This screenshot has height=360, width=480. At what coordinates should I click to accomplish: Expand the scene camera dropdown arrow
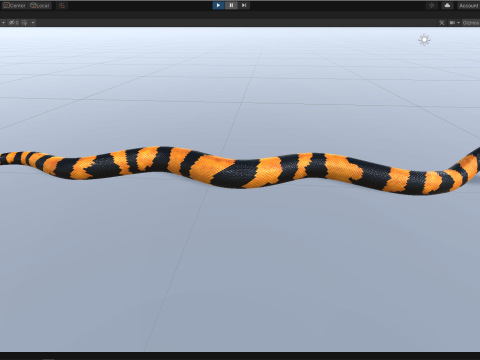459,23
